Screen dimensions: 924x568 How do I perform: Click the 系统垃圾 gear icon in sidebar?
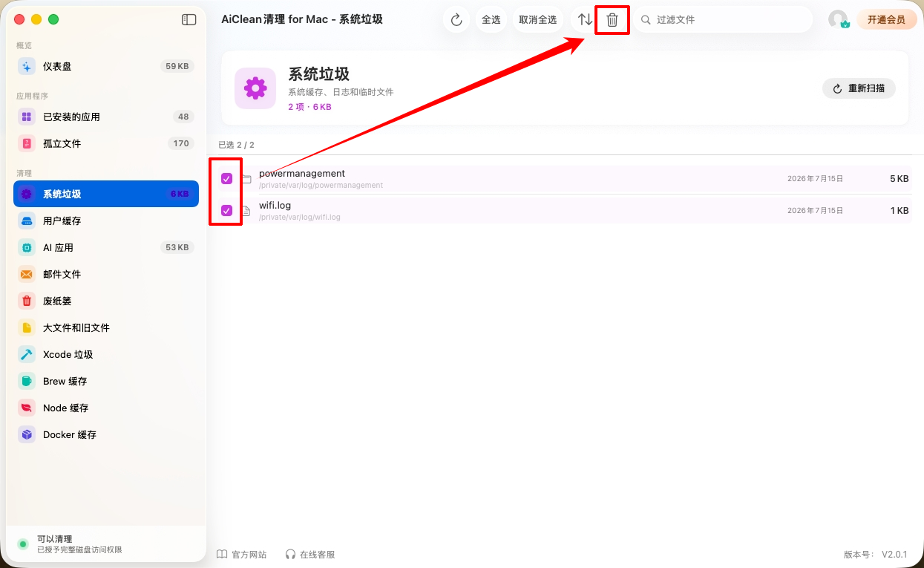click(27, 194)
